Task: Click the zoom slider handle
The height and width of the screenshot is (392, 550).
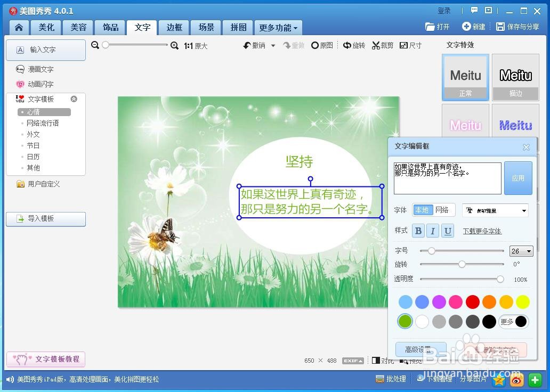Action: pos(106,45)
